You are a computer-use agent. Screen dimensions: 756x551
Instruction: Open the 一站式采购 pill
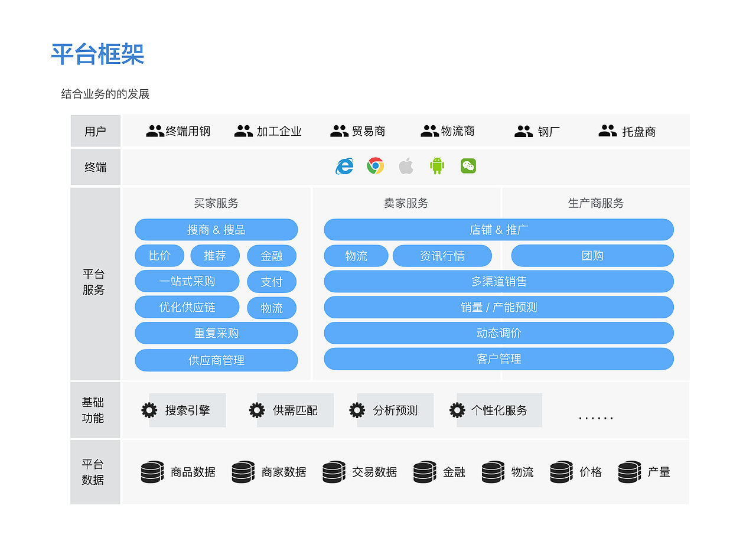point(187,281)
